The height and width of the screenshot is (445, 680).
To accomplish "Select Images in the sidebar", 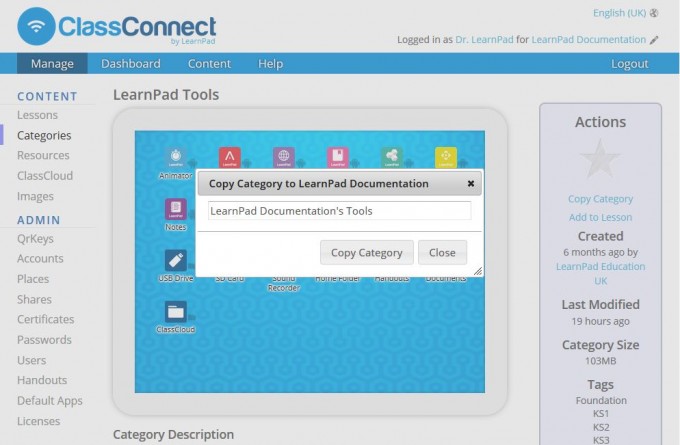I will pyautogui.click(x=35, y=196).
